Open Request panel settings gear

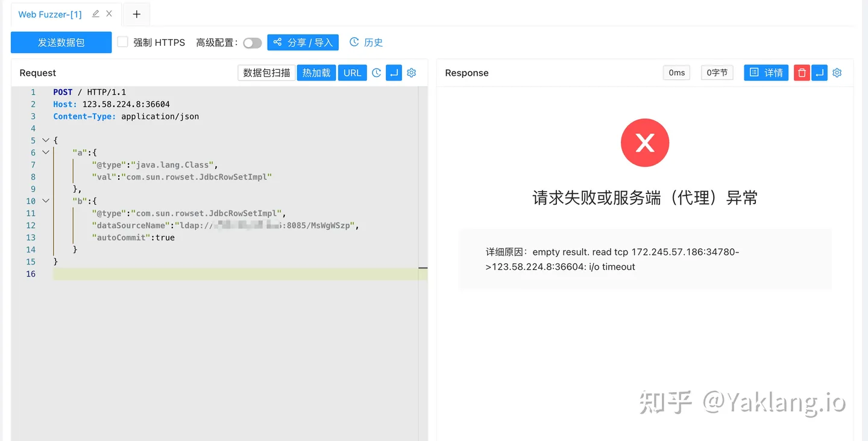click(x=412, y=73)
